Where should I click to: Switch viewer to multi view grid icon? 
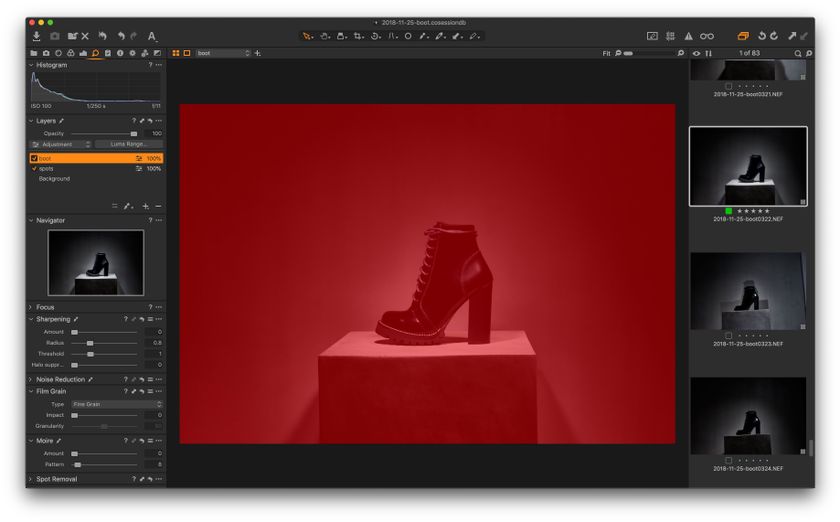click(x=176, y=53)
